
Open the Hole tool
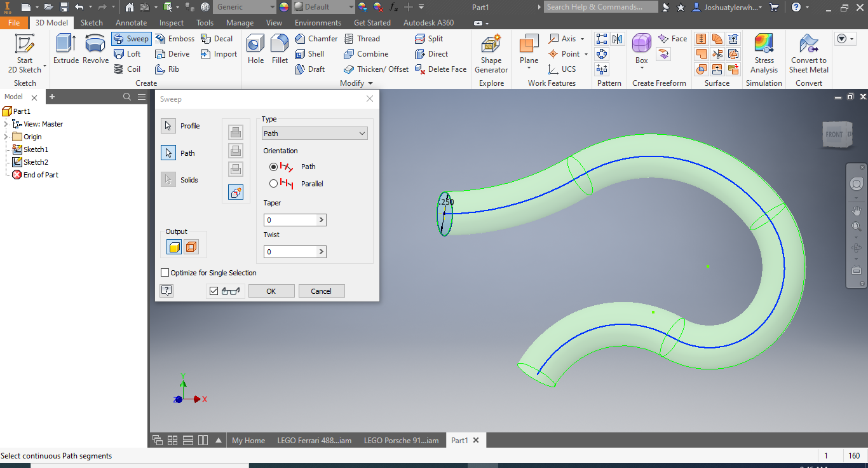coord(255,48)
